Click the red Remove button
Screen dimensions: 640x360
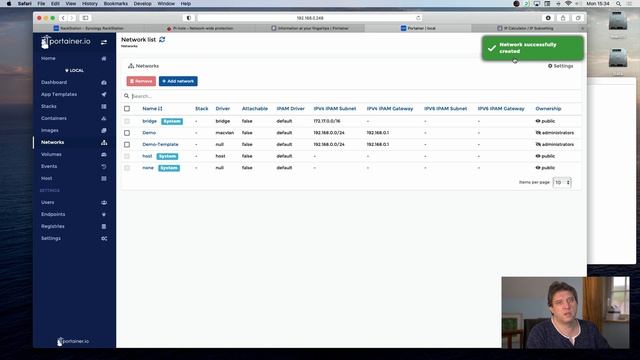[141, 81]
